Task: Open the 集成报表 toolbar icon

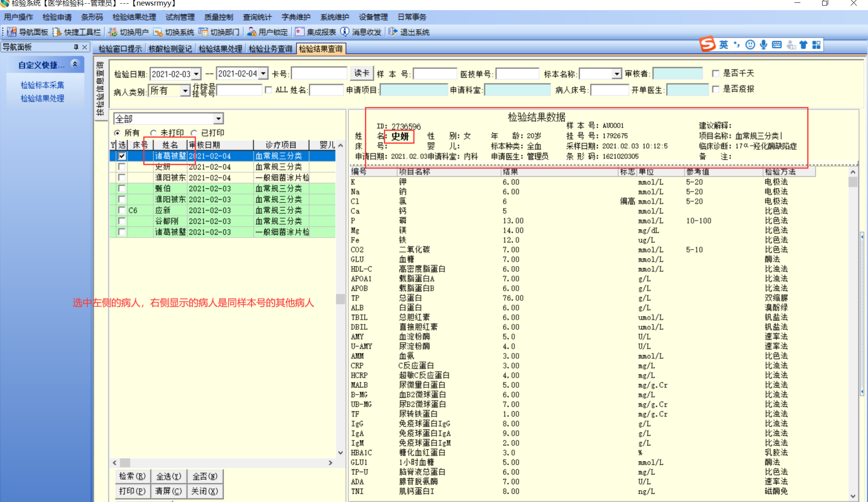Action: click(300, 32)
